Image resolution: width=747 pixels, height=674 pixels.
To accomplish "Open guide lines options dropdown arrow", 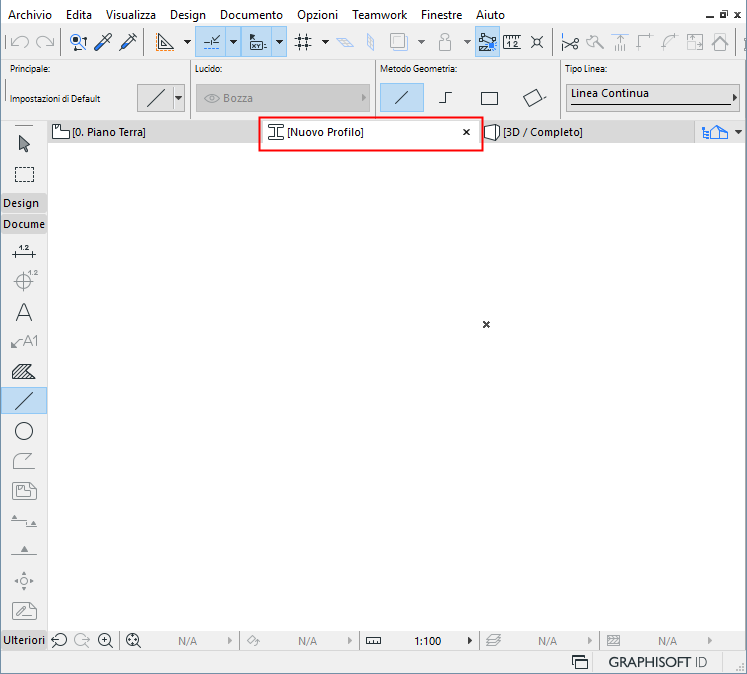I will click(187, 42).
